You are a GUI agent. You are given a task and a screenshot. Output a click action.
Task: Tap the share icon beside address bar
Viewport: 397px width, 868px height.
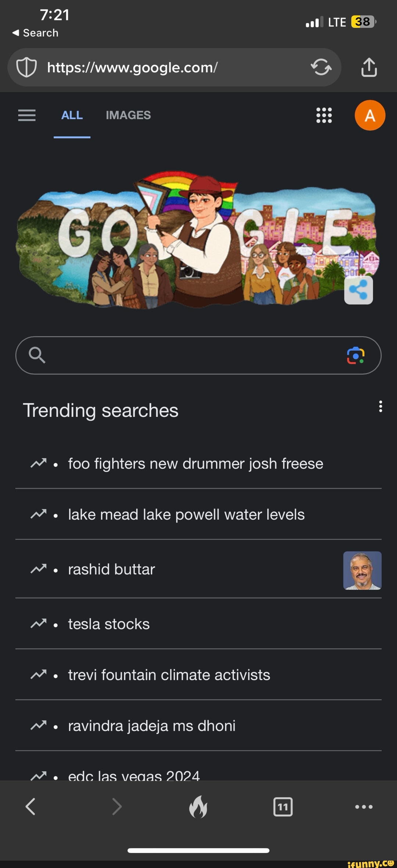point(369,67)
